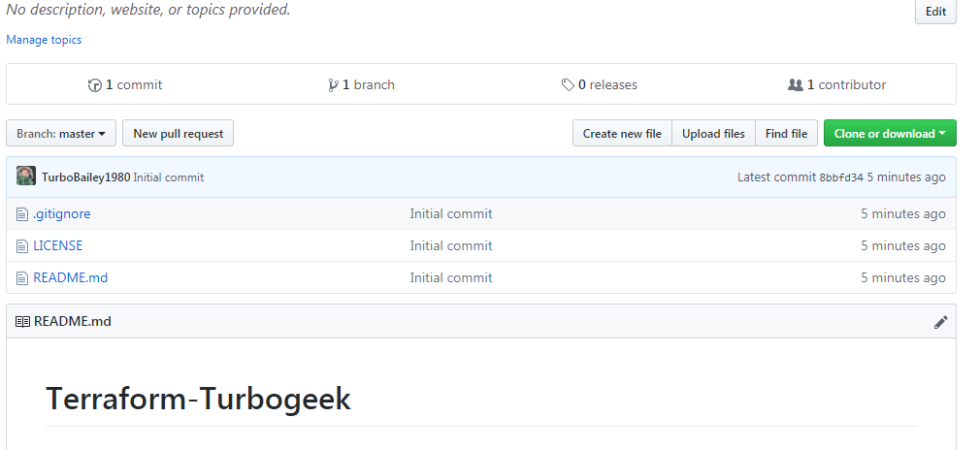This screenshot has height=450, width=980.
Task: Open the TurboBailey1980 username link
Action: (x=86, y=178)
